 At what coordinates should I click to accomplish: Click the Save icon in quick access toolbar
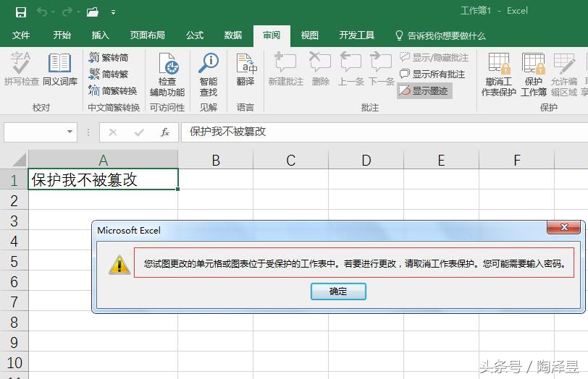point(21,12)
